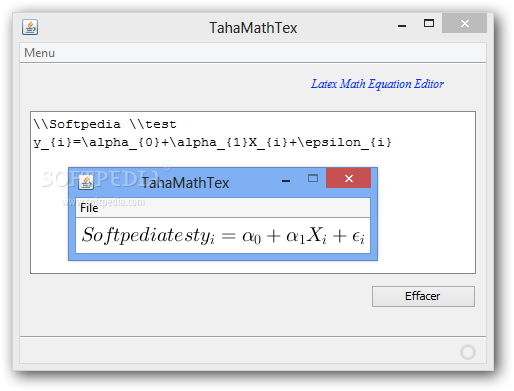The width and height of the screenshot is (514, 391).
Task: Close the preview TahaMathTex window
Action: [348, 178]
